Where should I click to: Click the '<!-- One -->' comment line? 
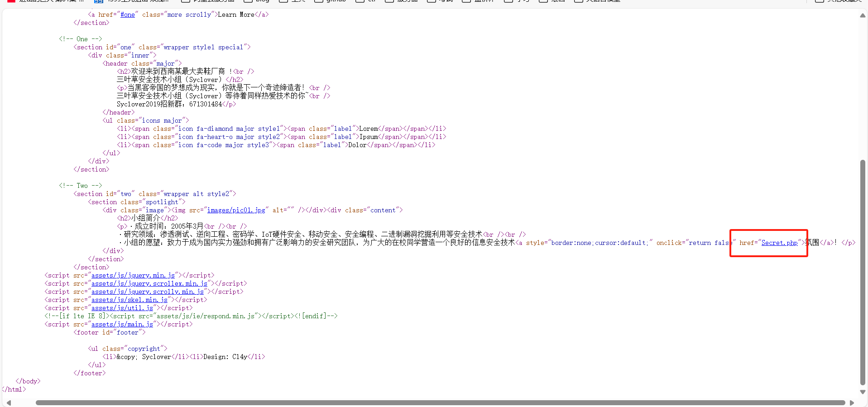(81, 39)
